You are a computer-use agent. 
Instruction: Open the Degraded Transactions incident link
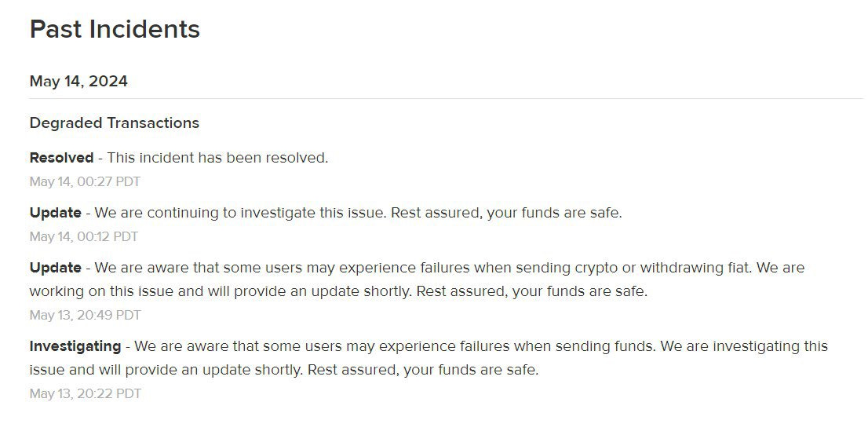coord(114,123)
